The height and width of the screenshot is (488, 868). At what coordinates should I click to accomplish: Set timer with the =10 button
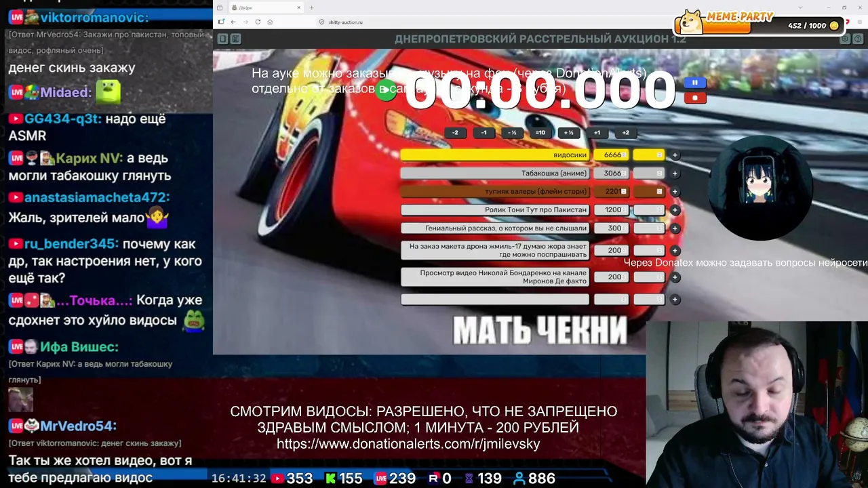click(x=540, y=133)
